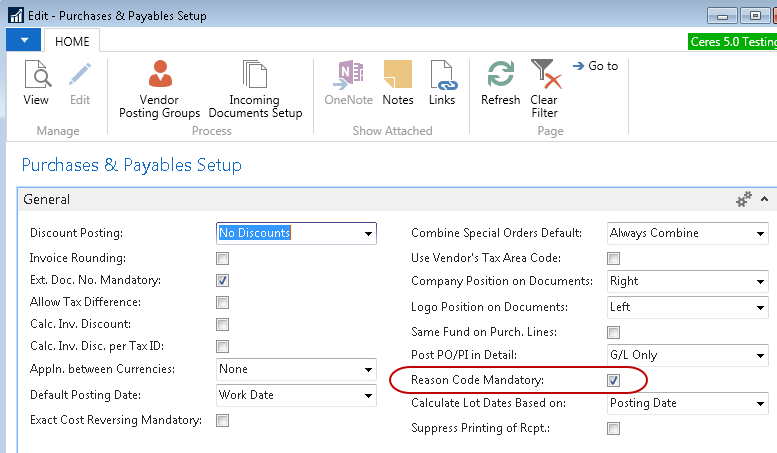The image size is (777, 453).
Task: Open Combine Special Orders Default dropdown
Action: coord(759,234)
